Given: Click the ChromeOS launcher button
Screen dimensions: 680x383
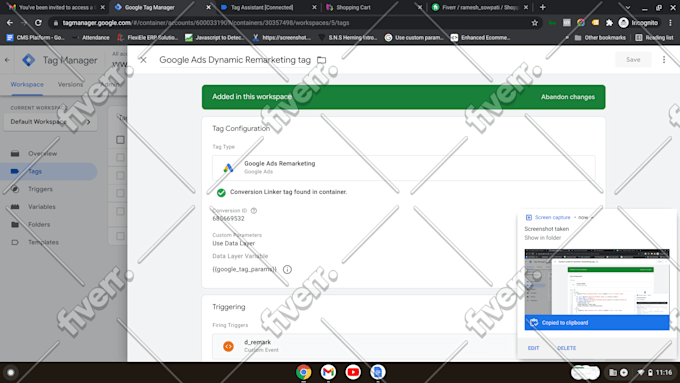Looking at the screenshot, I should click(x=11, y=372).
